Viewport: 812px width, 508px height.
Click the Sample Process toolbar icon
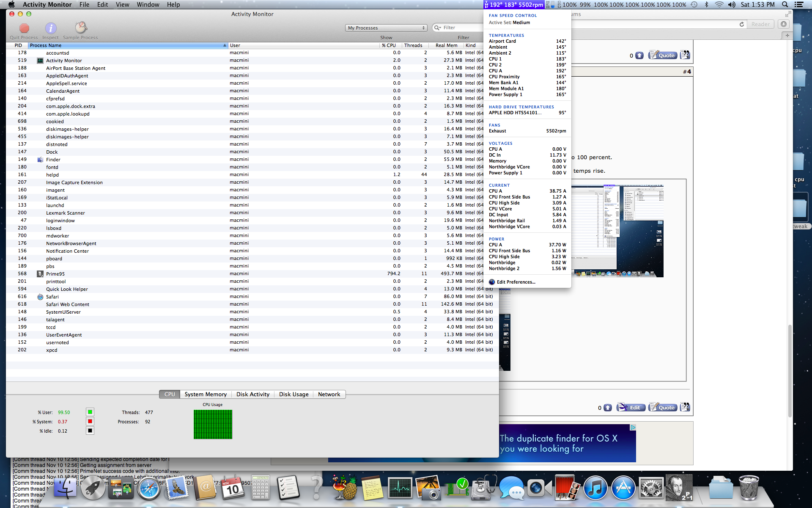[81, 28]
